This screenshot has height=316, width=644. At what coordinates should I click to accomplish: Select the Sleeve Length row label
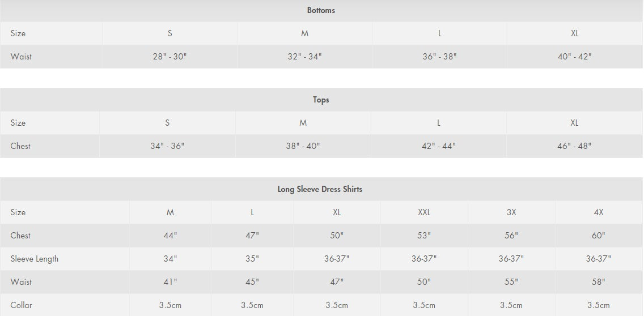(x=35, y=259)
